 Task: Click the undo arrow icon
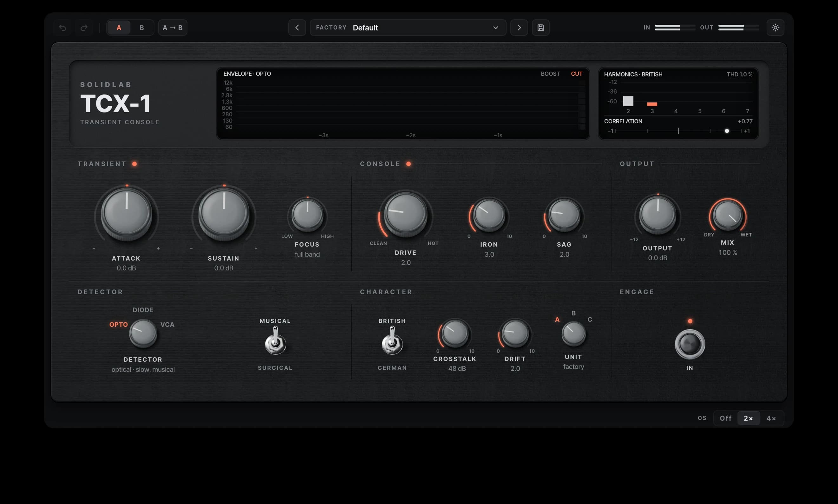[62, 28]
